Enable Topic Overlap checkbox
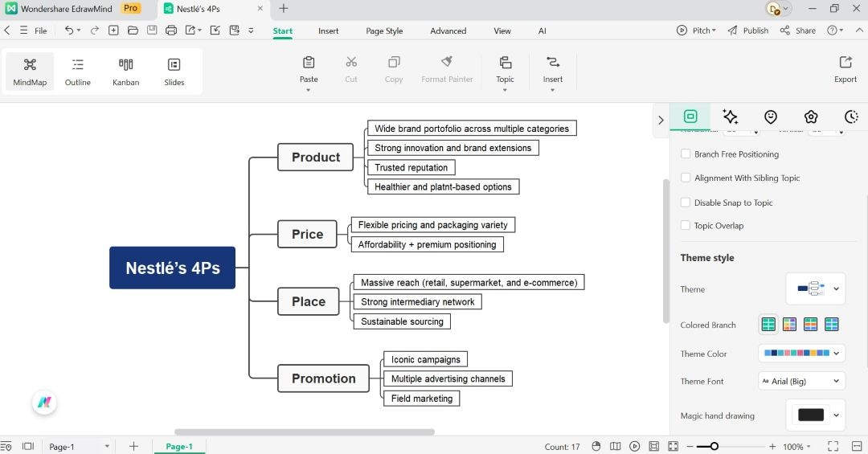The image size is (868, 454). [x=686, y=225]
